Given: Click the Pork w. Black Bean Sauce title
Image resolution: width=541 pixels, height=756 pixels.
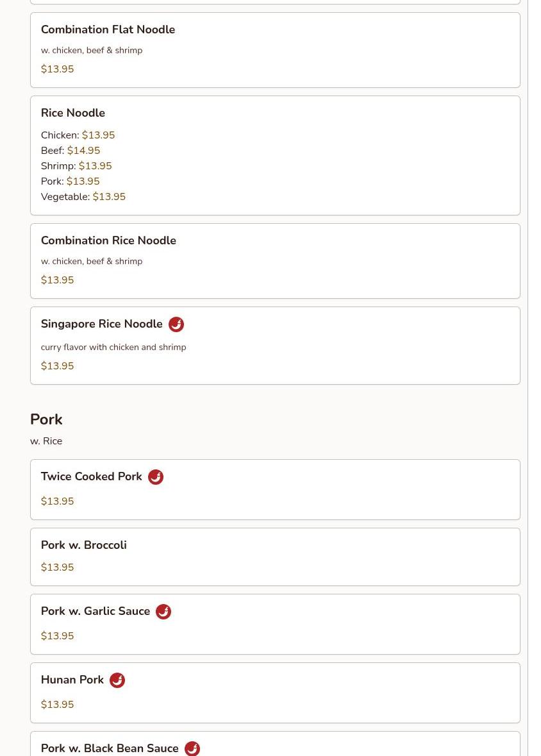Looking at the screenshot, I should [x=110, y=748].
